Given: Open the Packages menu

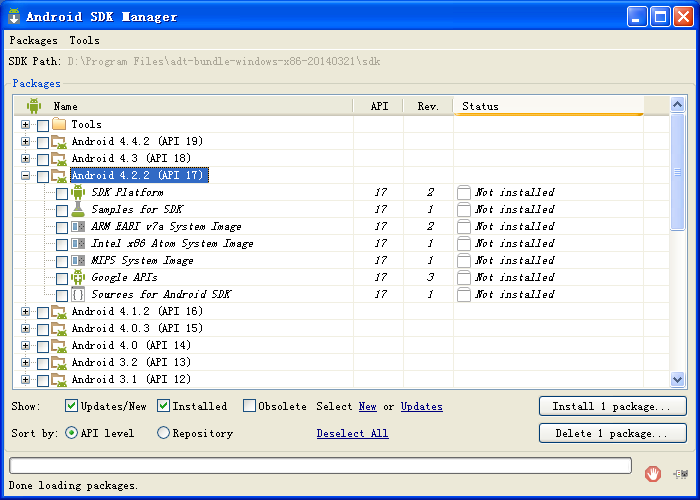Looking at the screenshot, I should coord(33,40).
